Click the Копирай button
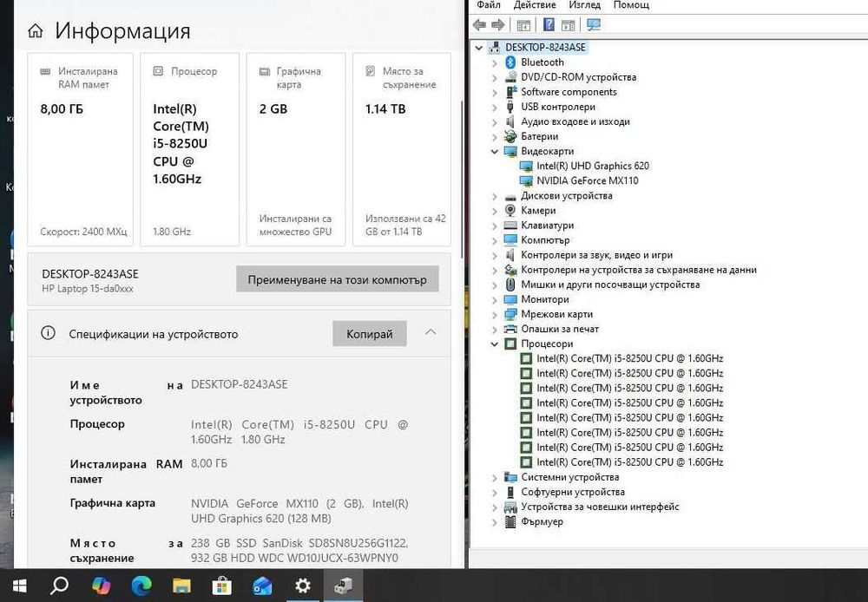Image resolution: width=868 pixels, height=602 pixels. 369,334
